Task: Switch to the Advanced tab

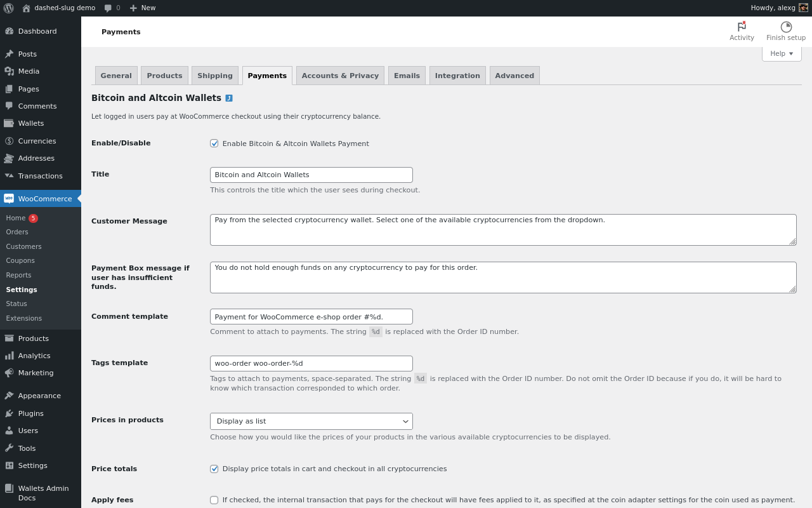Action: click(514, 76)
